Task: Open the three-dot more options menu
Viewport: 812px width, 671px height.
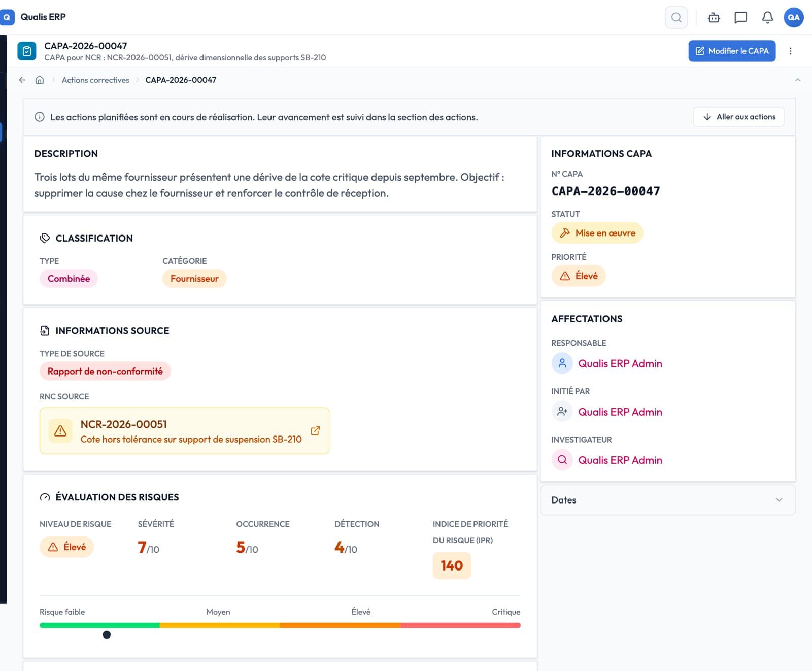Action: coord(790,51)
